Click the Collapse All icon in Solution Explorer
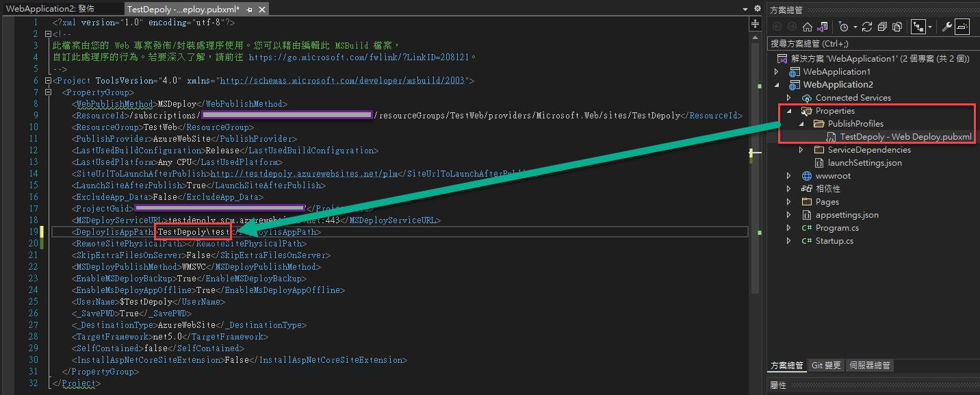 click(881, 27)
